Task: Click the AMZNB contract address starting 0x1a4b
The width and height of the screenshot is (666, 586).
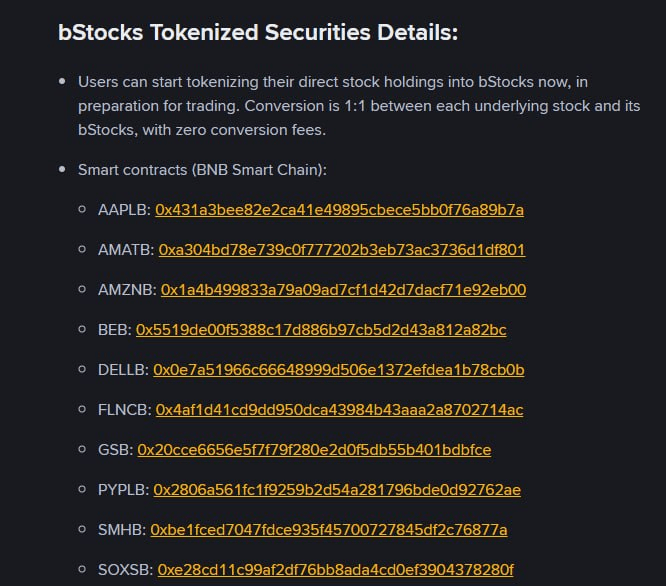Action: 344,290
